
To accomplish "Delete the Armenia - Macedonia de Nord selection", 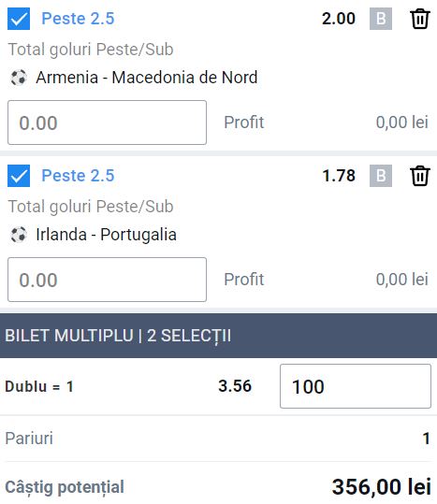I will 419,19.
